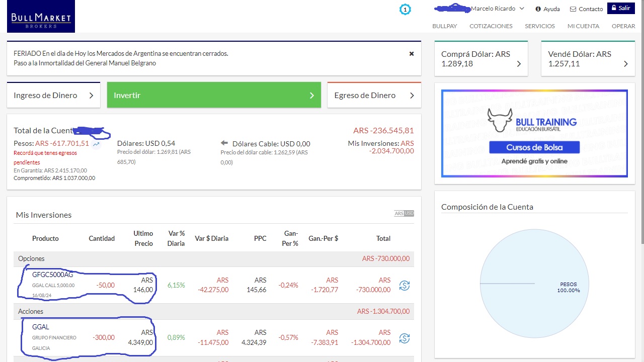Viewport: 644px width, 362px height.
Task: Click the Opciones group row label
Action: [31, 258]
